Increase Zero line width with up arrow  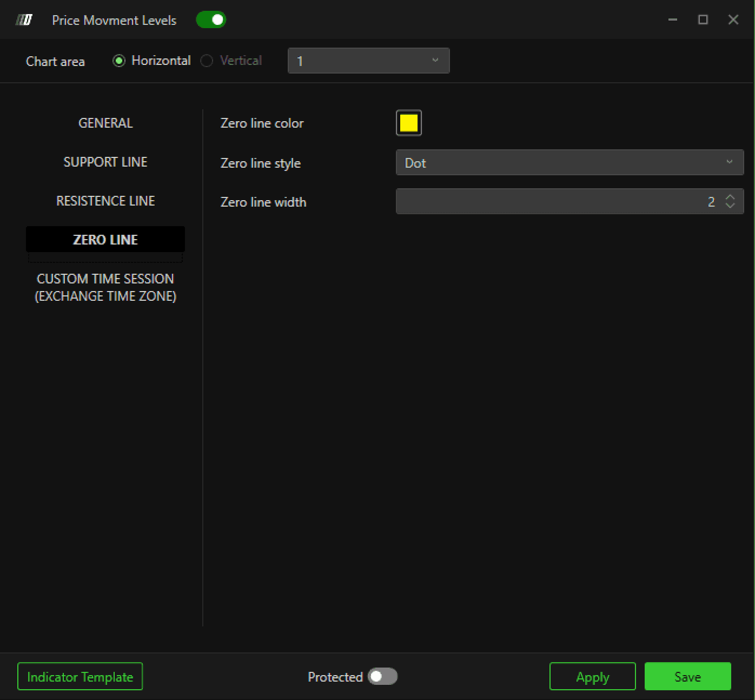(730, 197)
